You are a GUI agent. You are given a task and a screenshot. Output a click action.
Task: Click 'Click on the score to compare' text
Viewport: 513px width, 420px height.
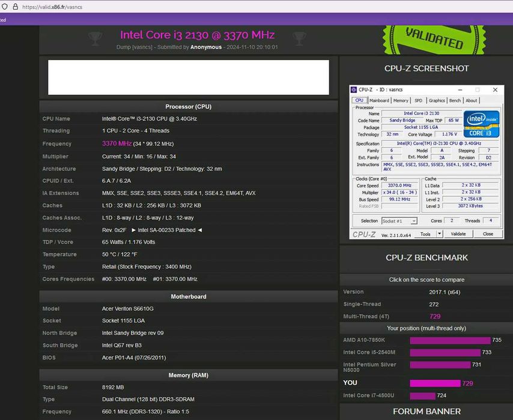426,280
